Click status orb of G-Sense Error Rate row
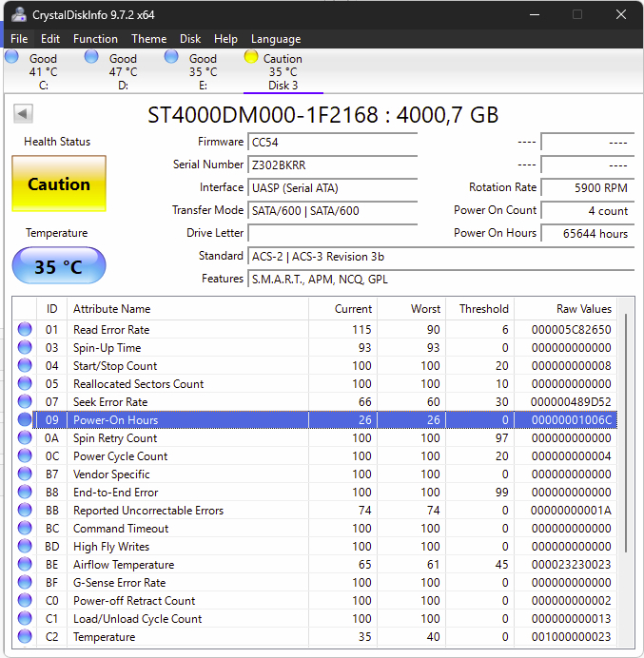 [x=25, y=582]
